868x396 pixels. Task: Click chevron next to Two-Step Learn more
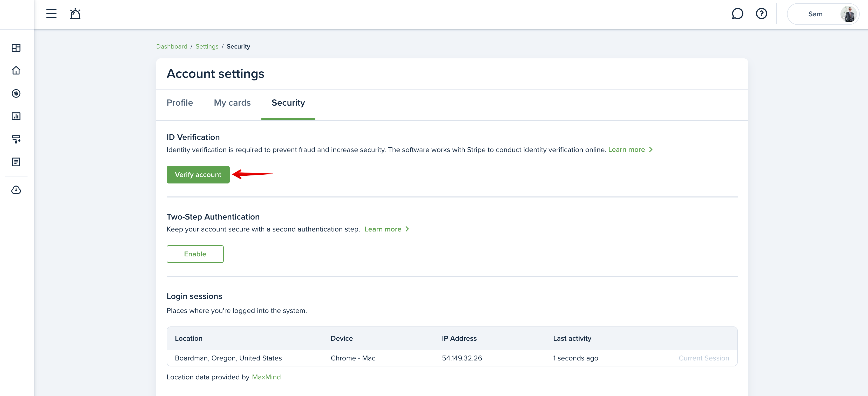coord(407,229)
